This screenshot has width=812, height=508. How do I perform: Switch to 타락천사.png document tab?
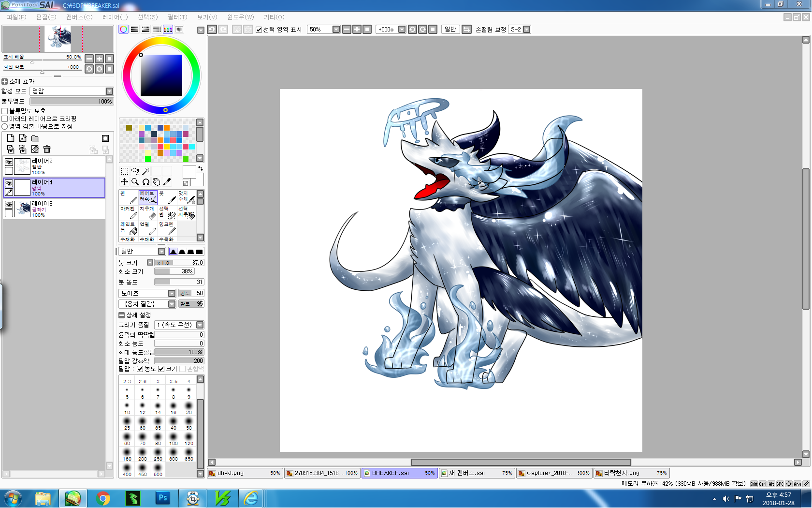[x=632, y=473]
